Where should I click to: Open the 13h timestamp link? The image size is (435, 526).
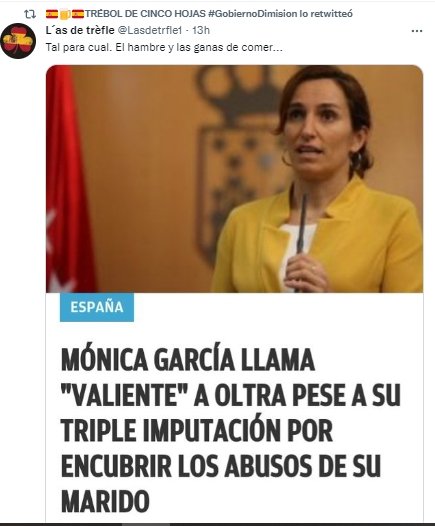pos(201,30)
